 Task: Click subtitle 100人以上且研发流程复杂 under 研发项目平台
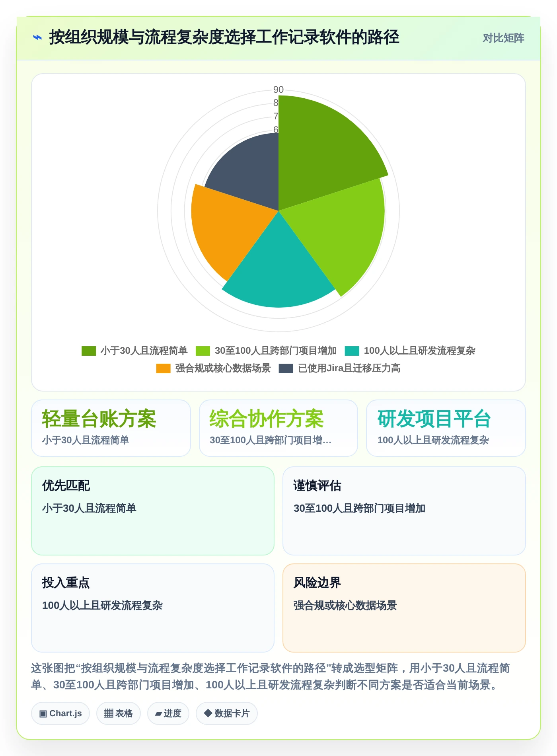click(433, 440)
